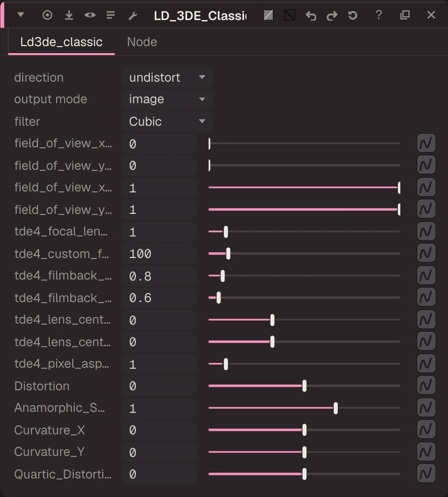Image resolution: width=448 pixels, height=497 pixels.
Task: Click the black diagonal-slash color swatch
Action: (x=290, y=15)
